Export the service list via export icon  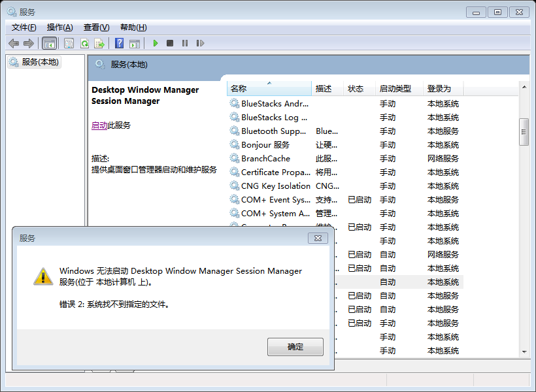pyautogui.click(x=99, y=43)
